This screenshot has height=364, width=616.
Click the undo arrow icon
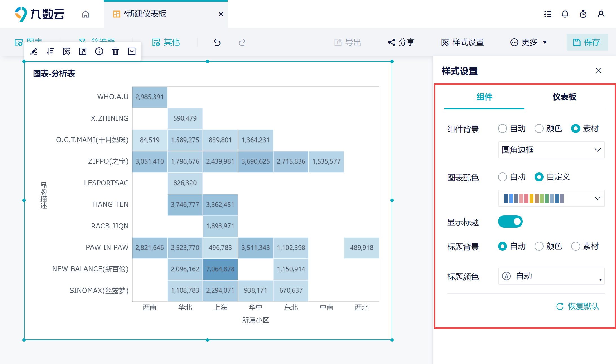click(217, 42)
